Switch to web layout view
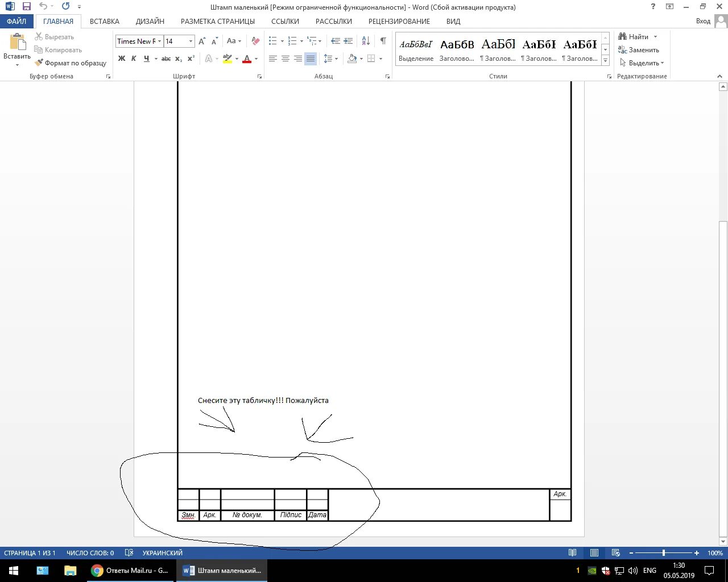The height and width of the screenshot is (582, 728). tap(615, 553)
